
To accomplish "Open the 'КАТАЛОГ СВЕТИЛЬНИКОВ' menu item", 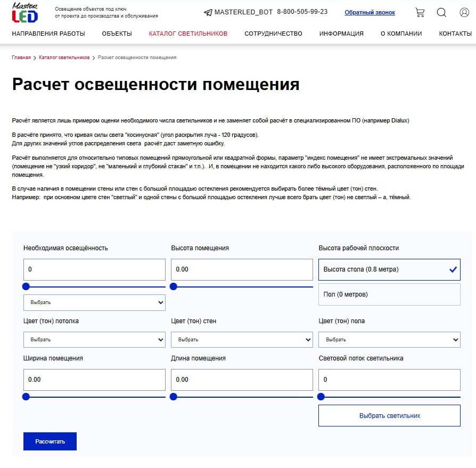I will pos(188,34).
